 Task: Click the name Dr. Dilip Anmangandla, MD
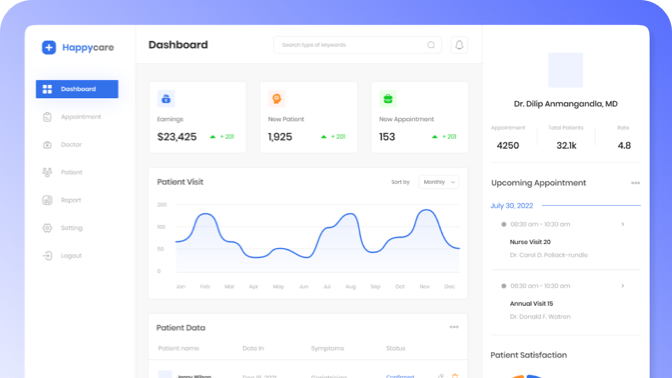coord(566,104)
